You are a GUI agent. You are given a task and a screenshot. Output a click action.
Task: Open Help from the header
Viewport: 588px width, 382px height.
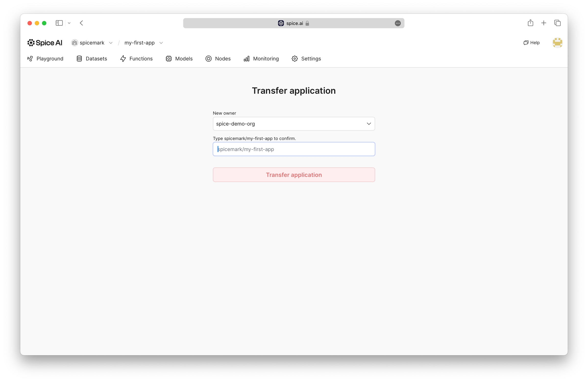click(x=531, y=43)
